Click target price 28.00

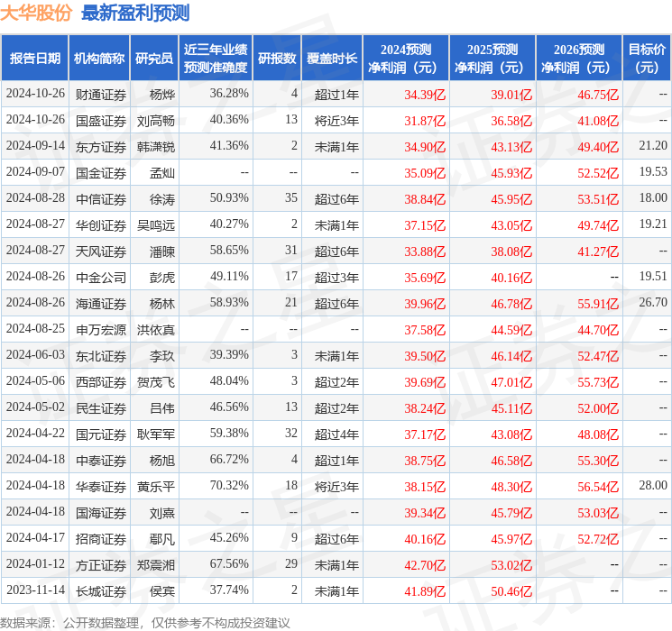pyautogui.click(x=653, y=485)
